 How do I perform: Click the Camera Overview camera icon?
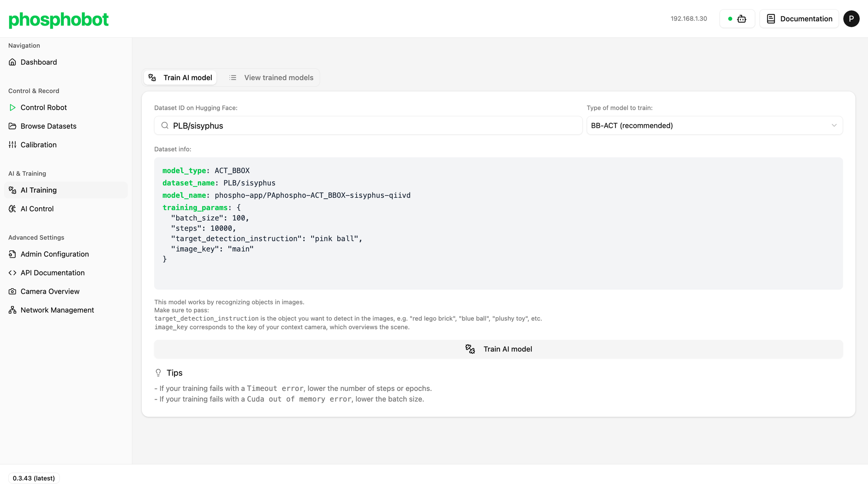13,292
